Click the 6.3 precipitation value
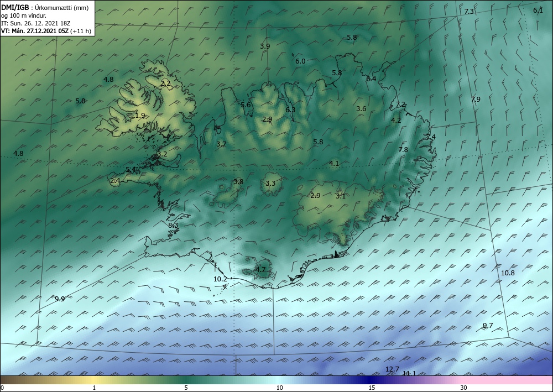The height and width of the screenshot is (392, 553). tap(290, 110)
